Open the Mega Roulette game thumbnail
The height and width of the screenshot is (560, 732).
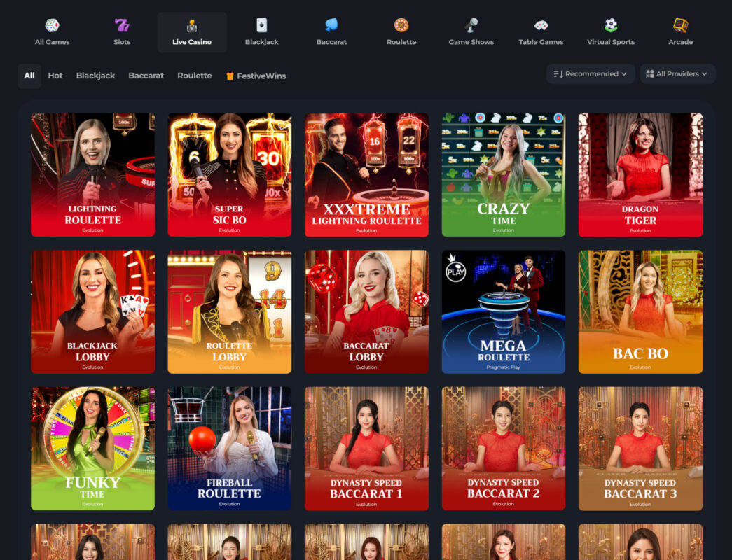pyautogui.click(x=503, y=311)
